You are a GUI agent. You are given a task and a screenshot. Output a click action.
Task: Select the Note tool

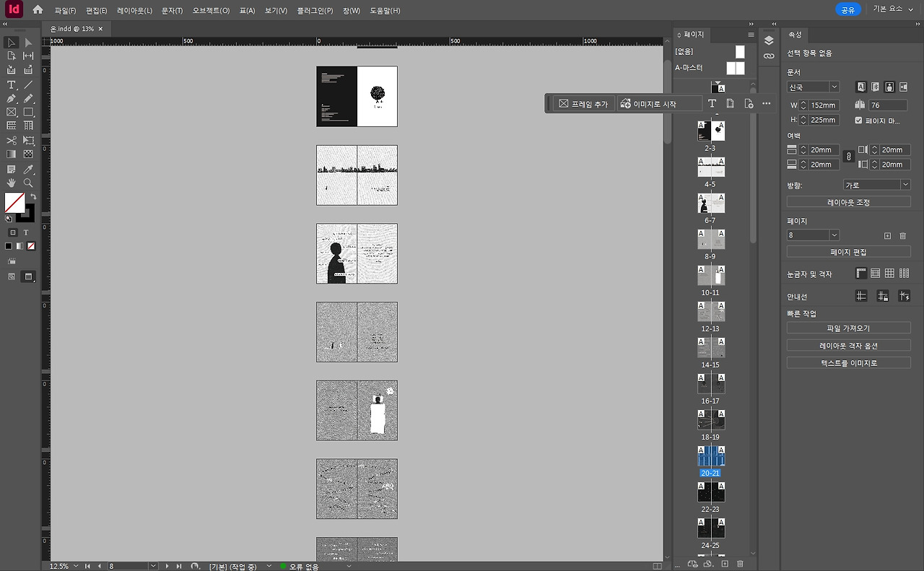point(12,170)
